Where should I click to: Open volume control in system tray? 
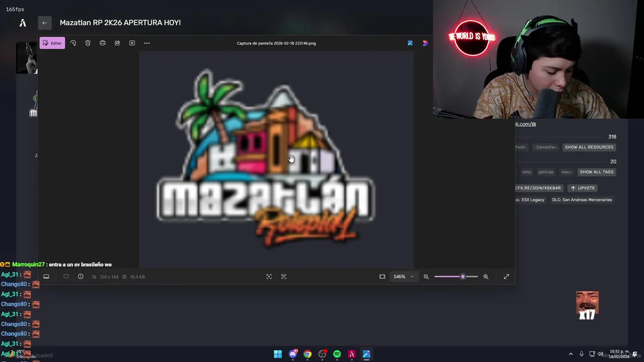pyautogui.click(x=600, y=354)
